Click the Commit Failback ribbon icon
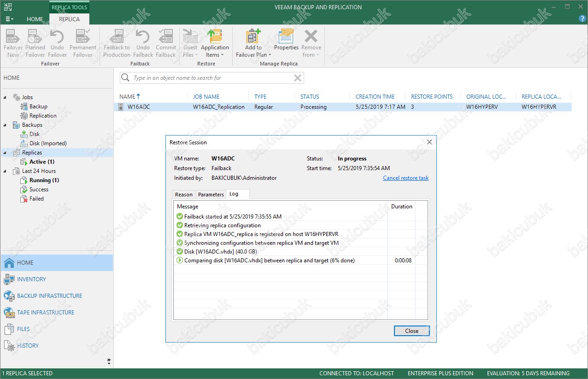588x379 pixels. click(x=165, y=43)
